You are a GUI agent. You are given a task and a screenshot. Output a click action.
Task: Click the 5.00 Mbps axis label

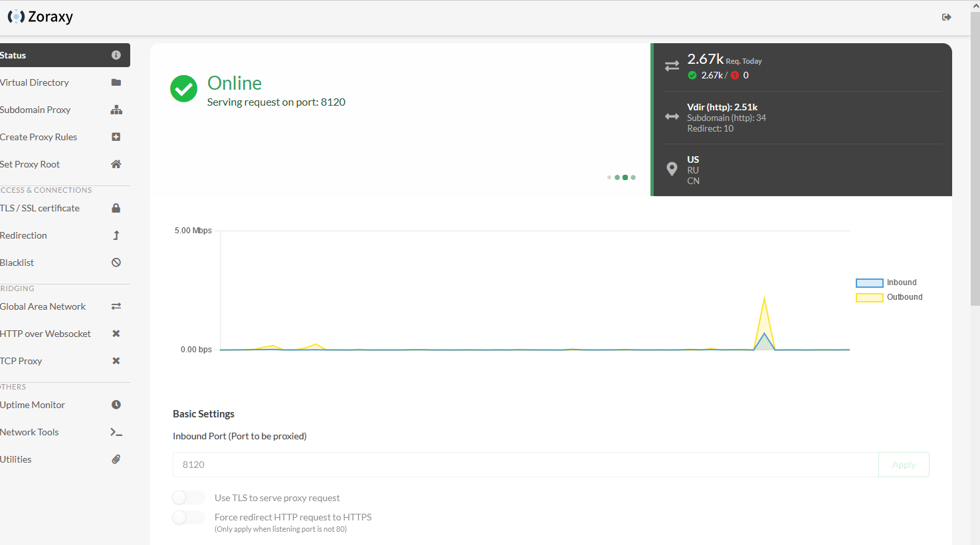point(193,231)
